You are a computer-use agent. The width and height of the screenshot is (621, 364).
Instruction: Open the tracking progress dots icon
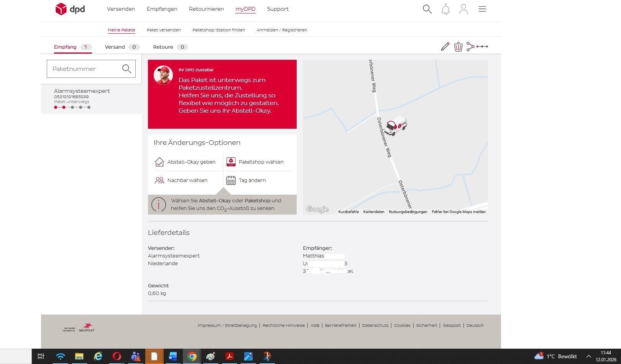482,47
